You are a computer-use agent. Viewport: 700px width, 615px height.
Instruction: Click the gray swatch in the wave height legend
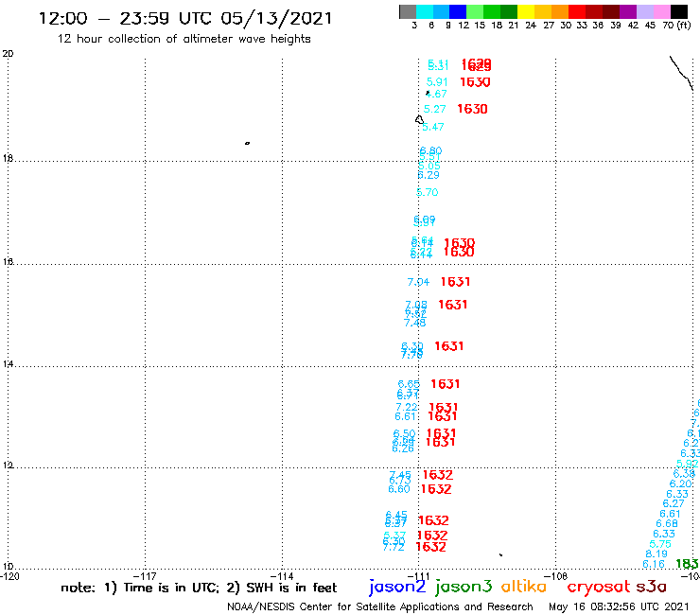[408, 11]
